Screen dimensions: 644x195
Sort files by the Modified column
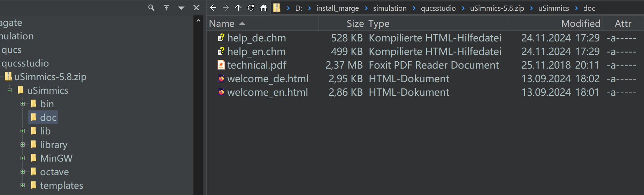point(581,24)
